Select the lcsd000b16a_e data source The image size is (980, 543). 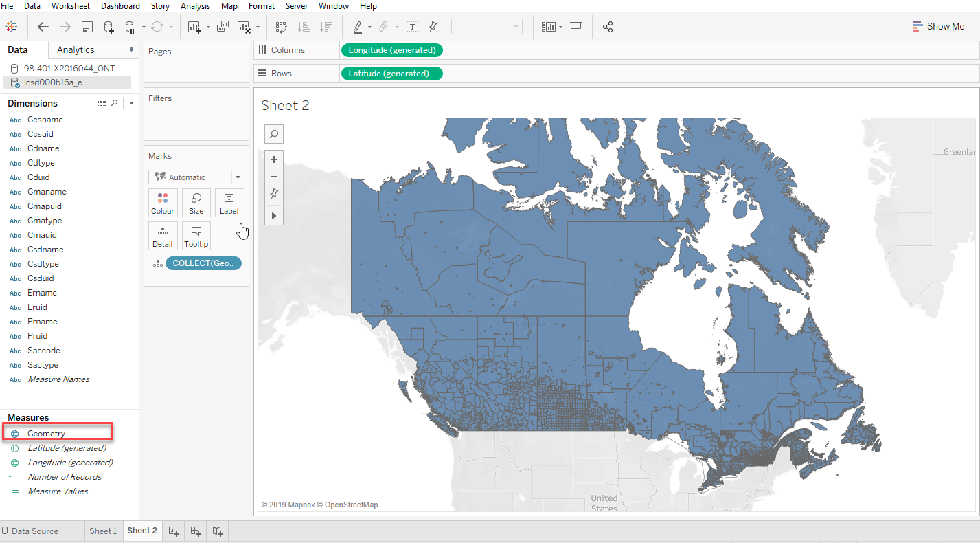[67, 82]
